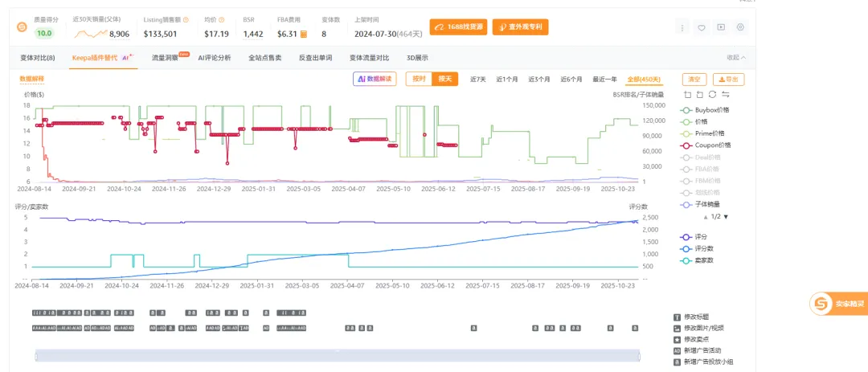Screen dimensions: 868x372
Task: Click the three-dot more options icon
Action: (x=682, y=27)
